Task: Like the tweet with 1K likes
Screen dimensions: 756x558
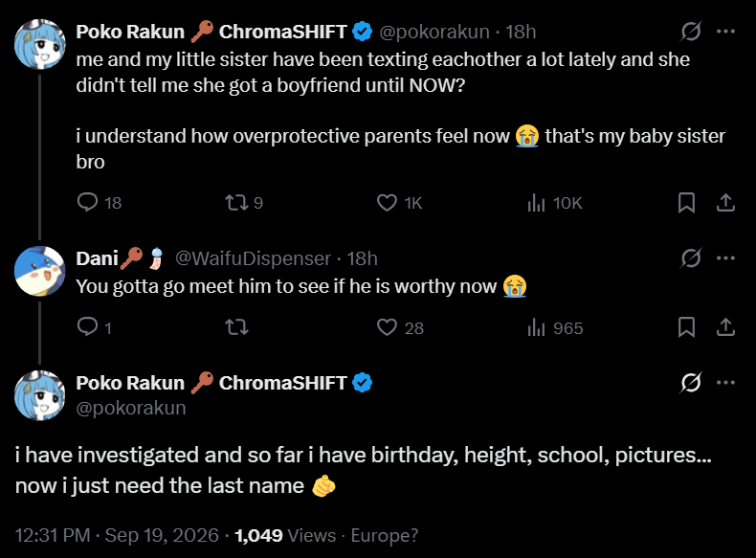Action: (387, 203)
